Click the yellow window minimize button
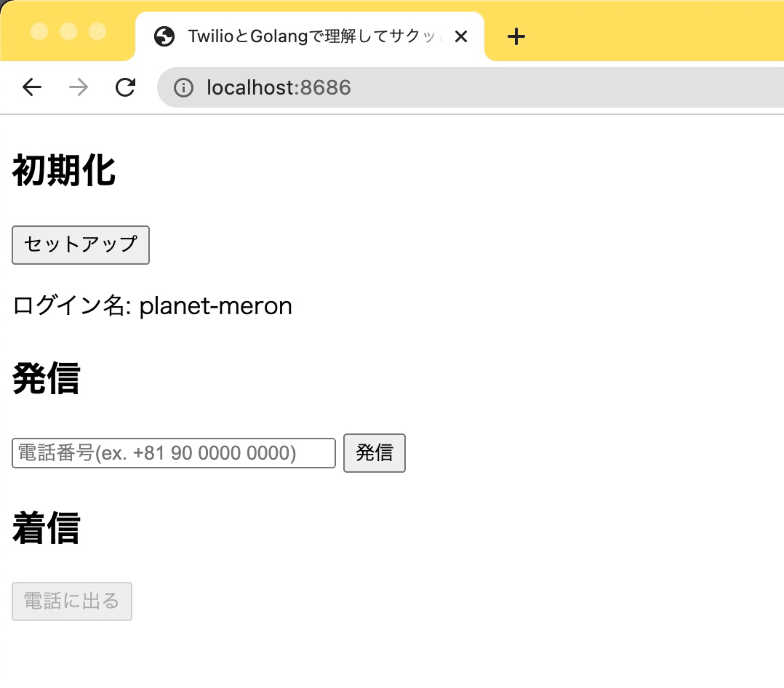Viewport: 784px width, 688px height. 68,31
